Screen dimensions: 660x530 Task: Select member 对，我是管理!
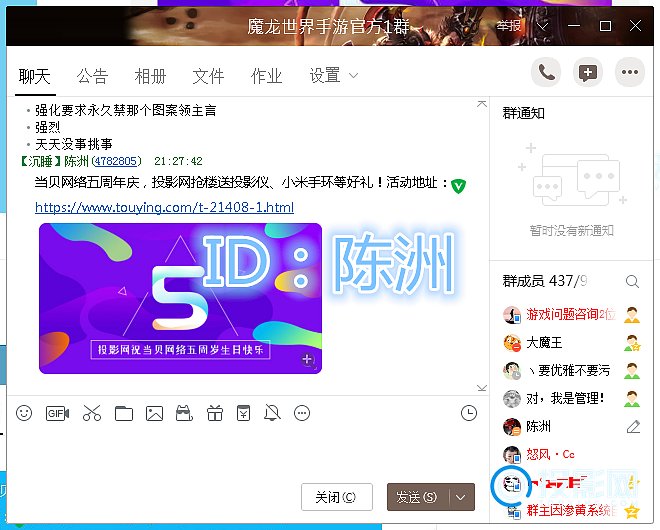572,399
